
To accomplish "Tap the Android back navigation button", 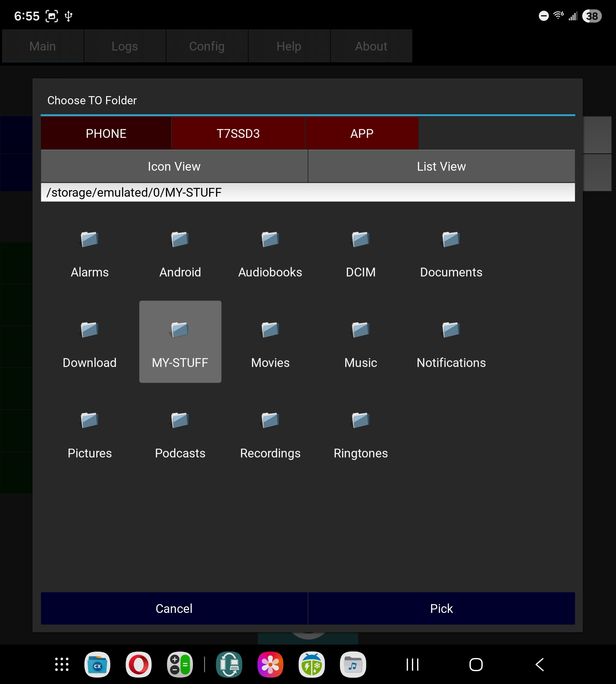I will [x=540, y=664].
